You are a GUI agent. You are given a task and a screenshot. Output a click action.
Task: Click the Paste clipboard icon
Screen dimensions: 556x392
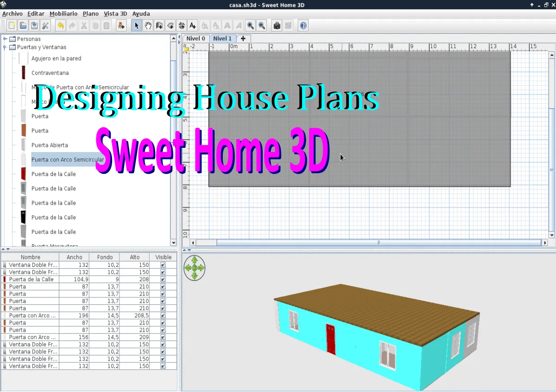click(x=106, y=25)
